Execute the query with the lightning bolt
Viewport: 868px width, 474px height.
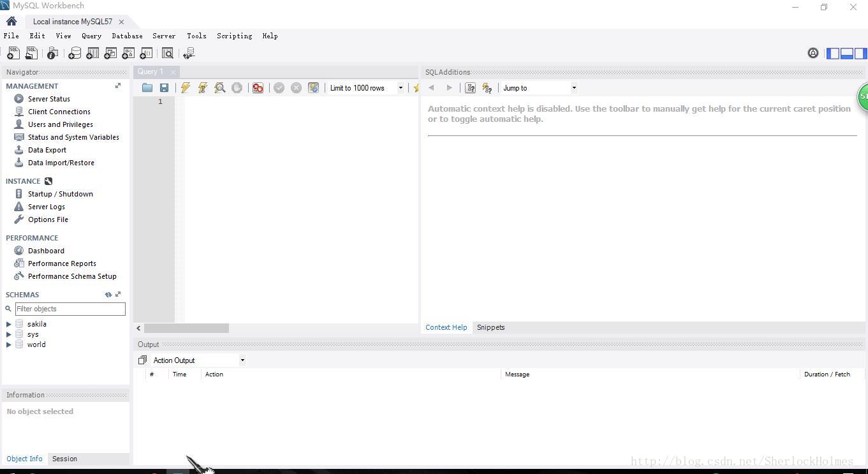(x=185, y=88)
